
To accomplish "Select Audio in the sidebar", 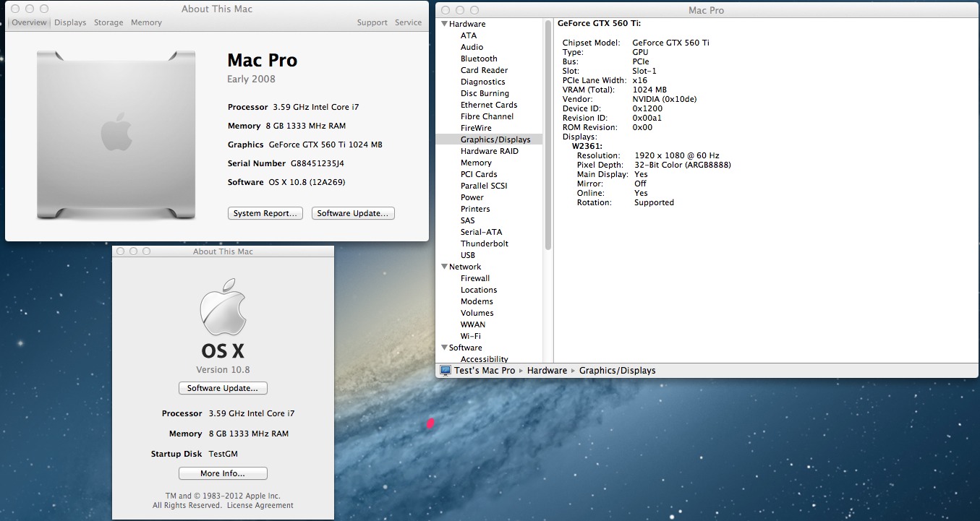I will (472, 47).
